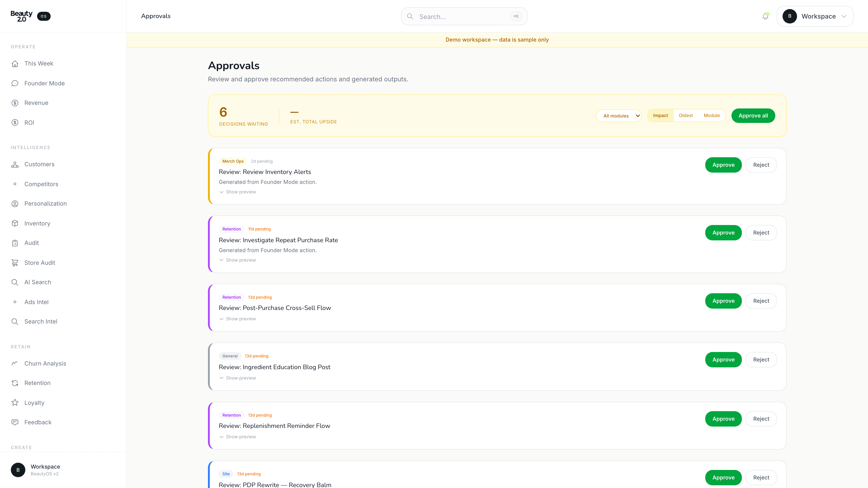The image size is (868, 488).
Task: Click the Audit clipboard icon
Action: coord(15,243)
